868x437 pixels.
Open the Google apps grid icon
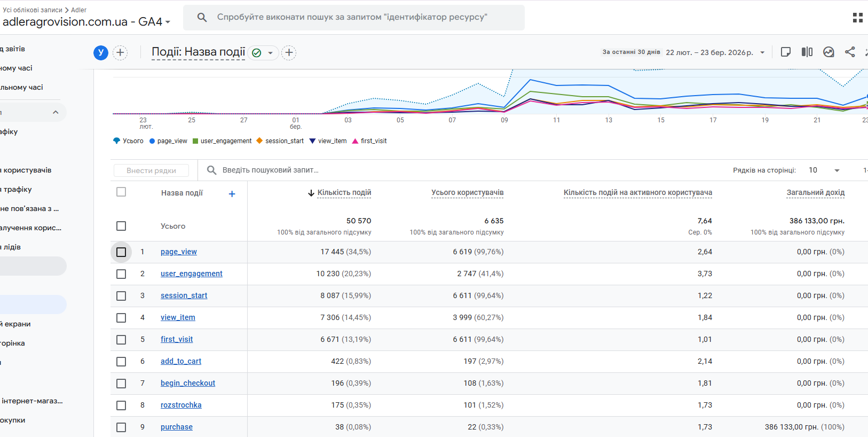(x=857, y=18)
